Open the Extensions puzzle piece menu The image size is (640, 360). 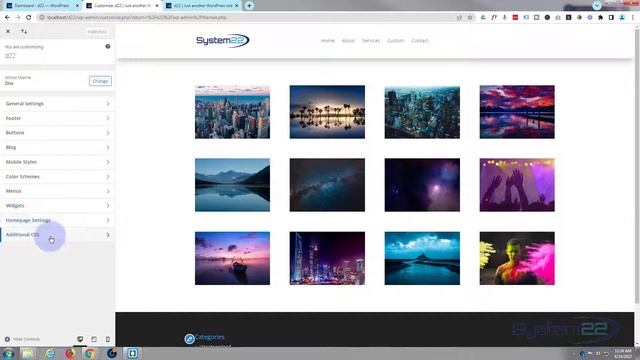click(x=600, y=18)
